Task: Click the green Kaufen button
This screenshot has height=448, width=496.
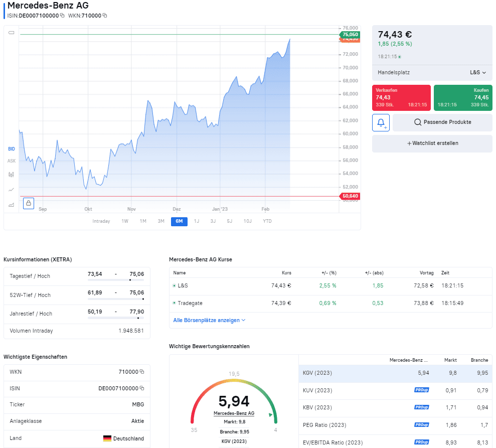Action: pyautogui.click(x=463, y=97)
